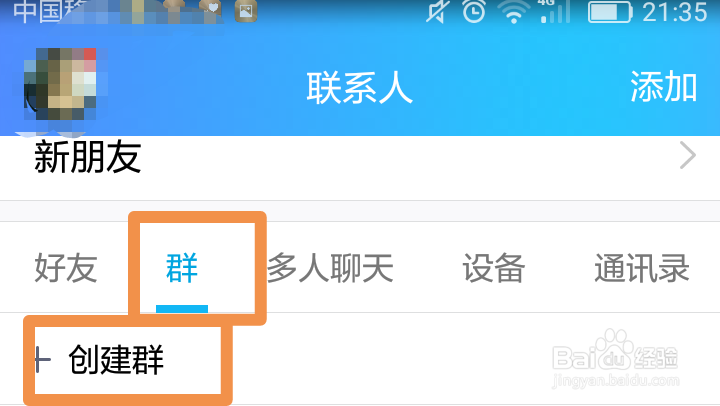Tap the alarm clock status icon
The image size is (720, 406).
click(x=474, y=11)
